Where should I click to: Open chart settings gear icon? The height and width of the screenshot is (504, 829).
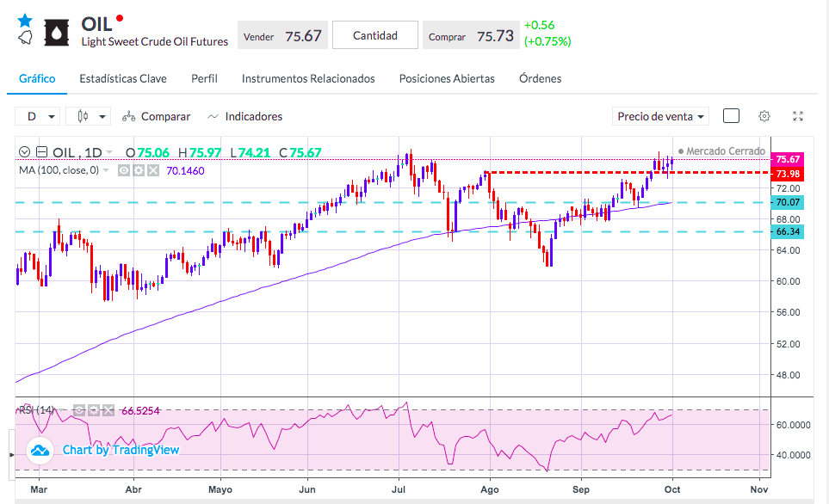(x=764, y=116)
